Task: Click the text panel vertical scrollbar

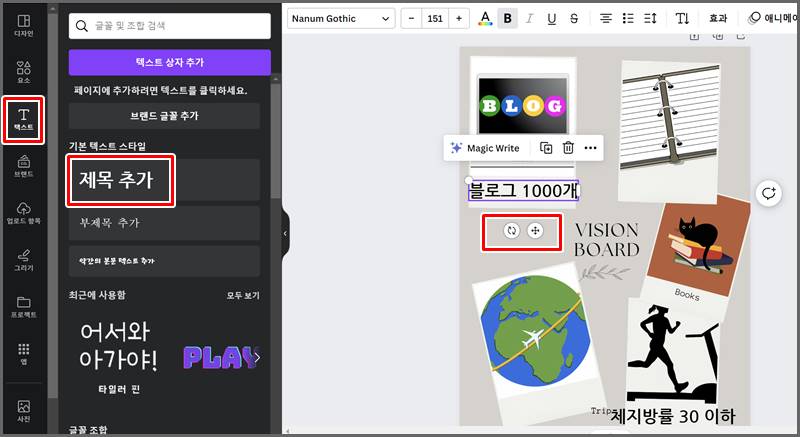Action: (x=276, y=142)
